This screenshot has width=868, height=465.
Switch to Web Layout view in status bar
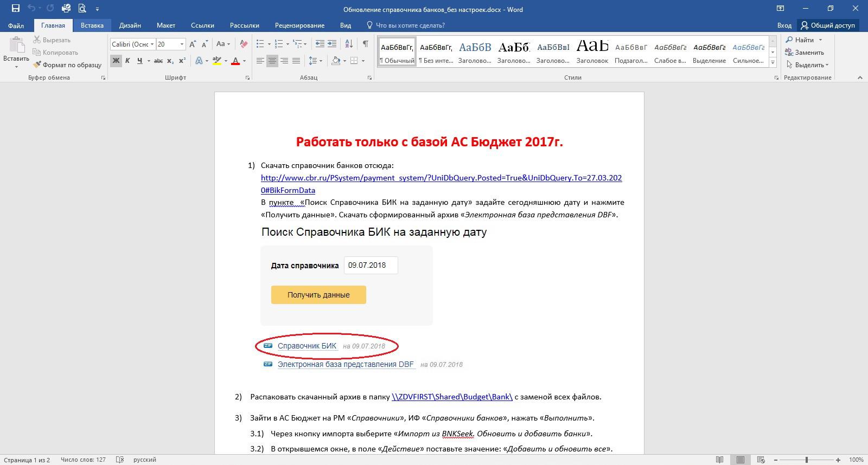coord(761,460)
